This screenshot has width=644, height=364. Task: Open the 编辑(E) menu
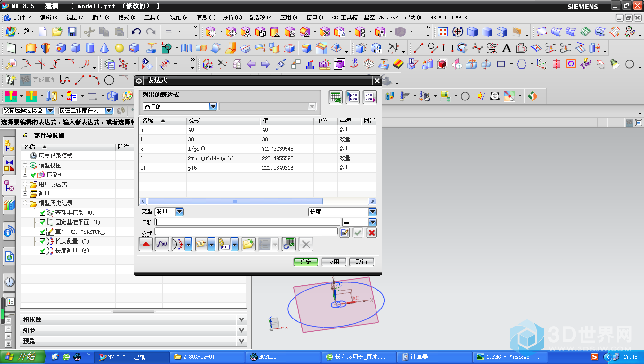pos(50,18)
